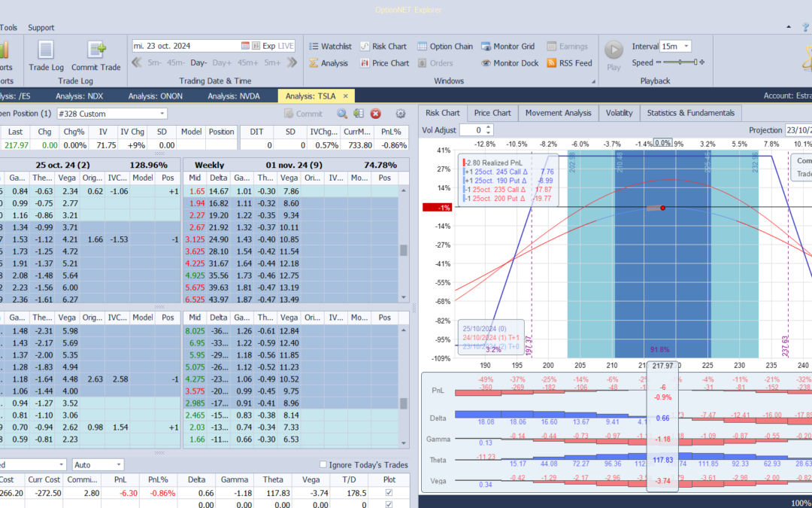The width and height of the screenshot is (812, 508).
Task: Select the Statistics & Fundamentals tab
Action: pyautogui.click(x=691, y=113)
